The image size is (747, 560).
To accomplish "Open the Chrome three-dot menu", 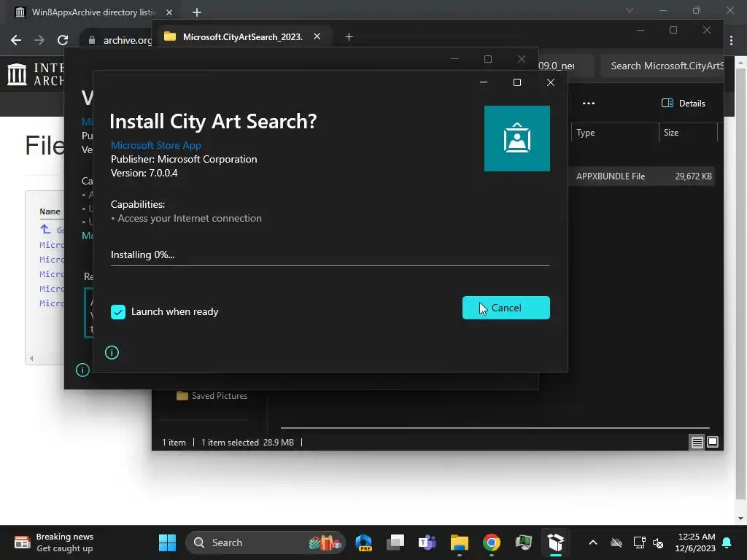I will pyautogui.click(x=731, y=41).
